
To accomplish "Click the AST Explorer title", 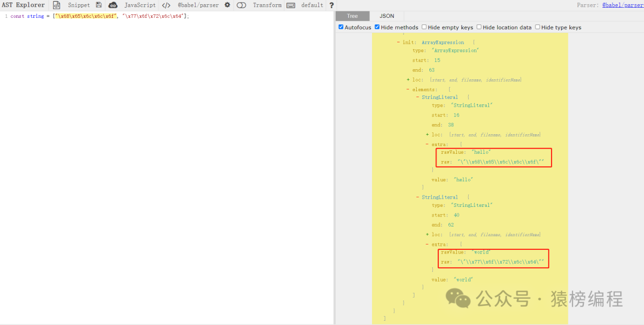I will click(23, 5).
